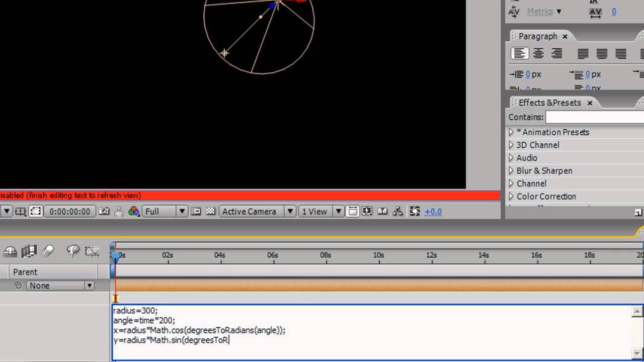Close the Paragraph panel tab
Screen dimensions: 644x362
565,36
